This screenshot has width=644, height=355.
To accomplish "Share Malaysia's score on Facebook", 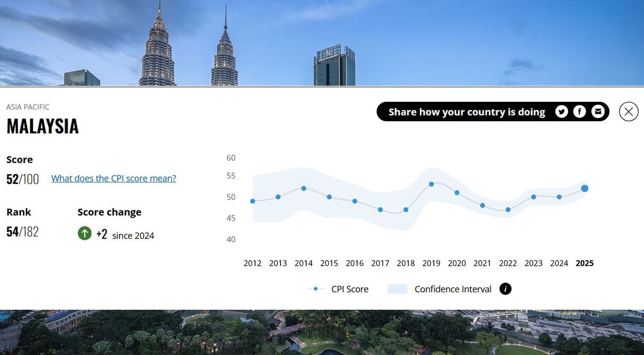I will coord(579,112).
